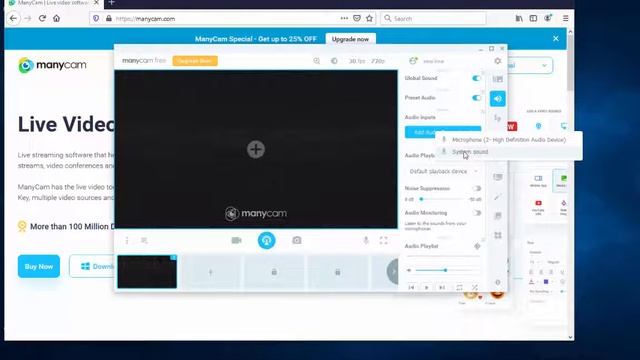Viewport: 640px width, 360px height.
Task: Open the effects grid icon in sidebar
Action: [x=498, y=236]
